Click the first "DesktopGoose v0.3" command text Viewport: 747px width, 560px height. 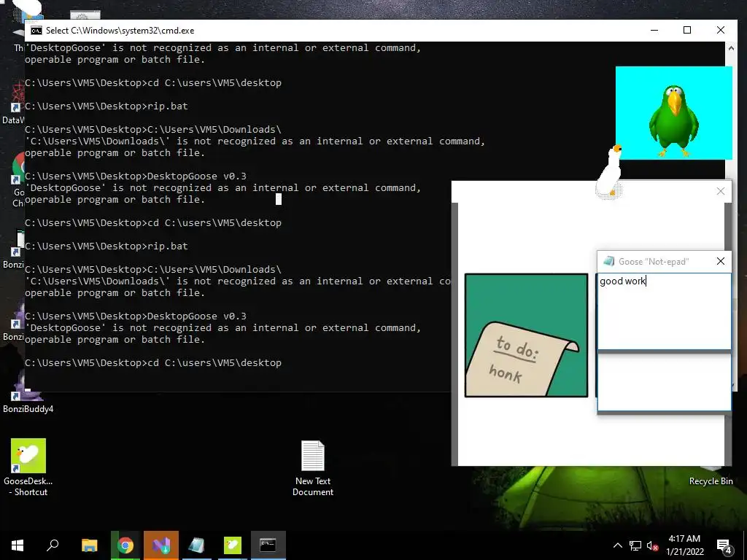click(x=197, y=176)
